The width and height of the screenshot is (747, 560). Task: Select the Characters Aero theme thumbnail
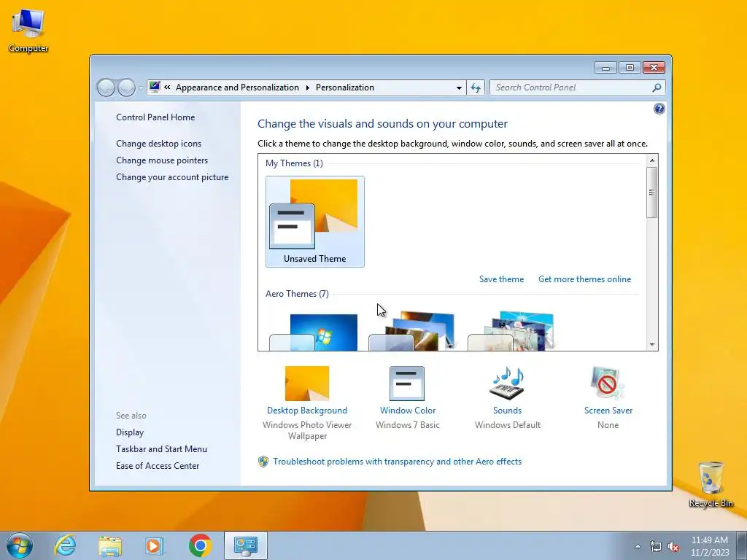pyautogui.click(x=511, y=331)
